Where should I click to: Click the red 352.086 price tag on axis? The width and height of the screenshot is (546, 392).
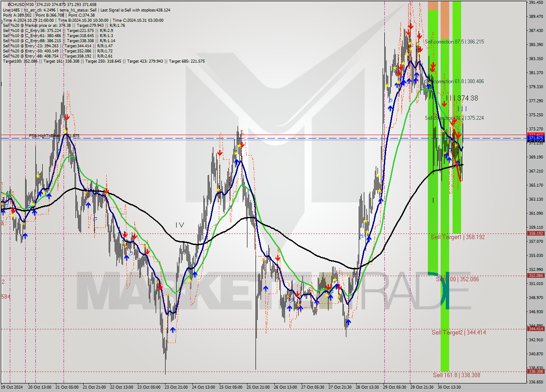tap(536, 276)
